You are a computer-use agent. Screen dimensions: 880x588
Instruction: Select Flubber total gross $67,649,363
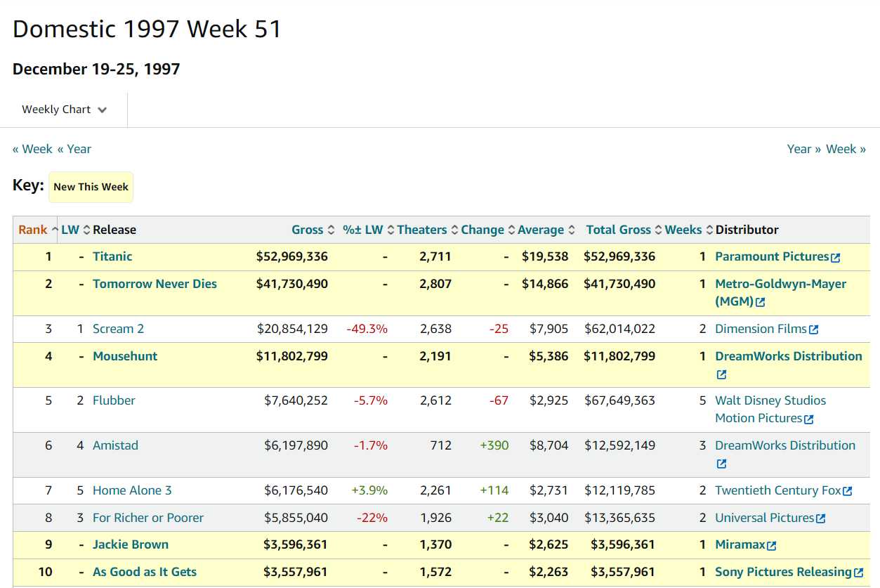(x=619, y=400)
